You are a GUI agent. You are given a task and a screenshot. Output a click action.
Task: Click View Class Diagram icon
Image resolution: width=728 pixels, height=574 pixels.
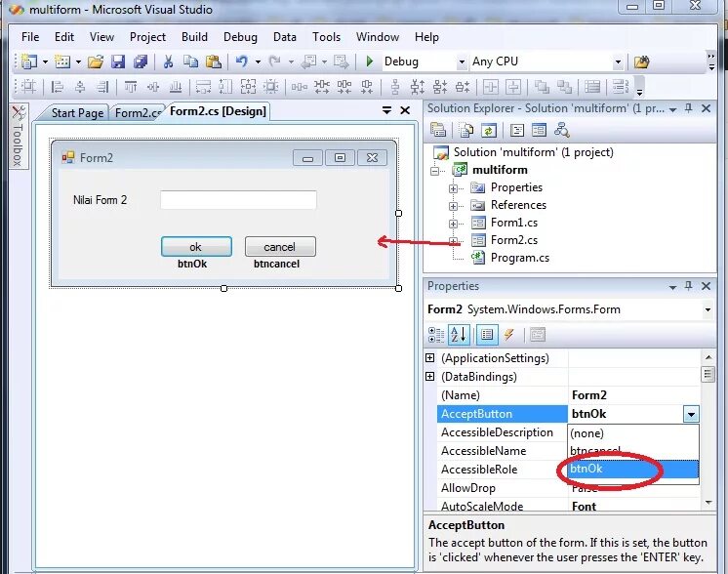562,130
